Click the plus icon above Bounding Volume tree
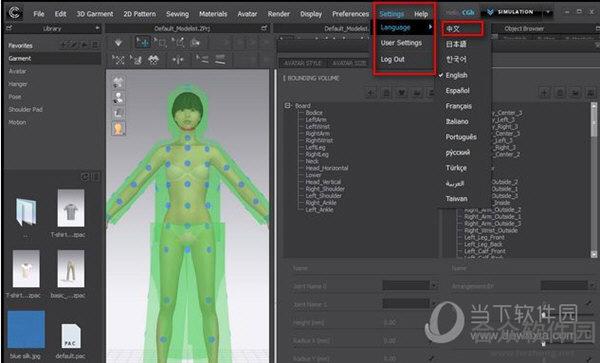Viewport: 600px width, 363px height. [371, 93]
